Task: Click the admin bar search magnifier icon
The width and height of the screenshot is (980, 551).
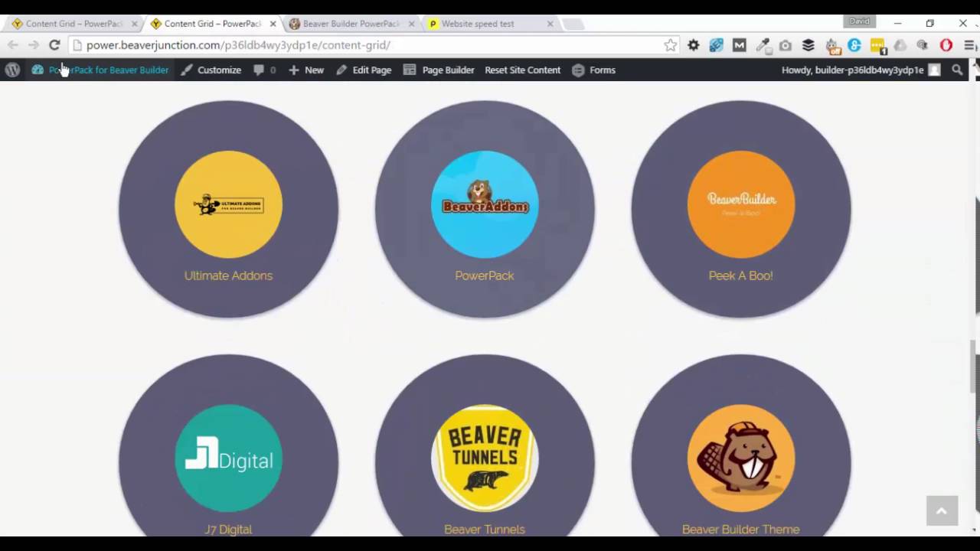Action: (x=957, y=70)
